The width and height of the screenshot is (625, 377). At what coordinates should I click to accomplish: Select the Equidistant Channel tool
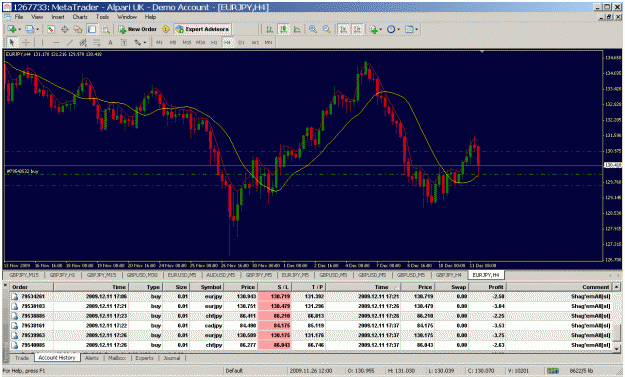tap(83, 42)
